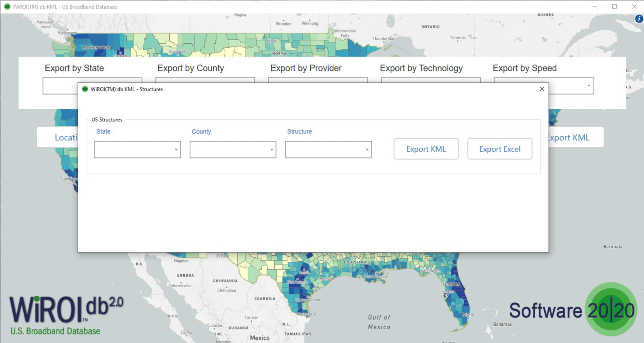Close the main US Broadband Database window
The image size is (644, 343).
(634, 7)
